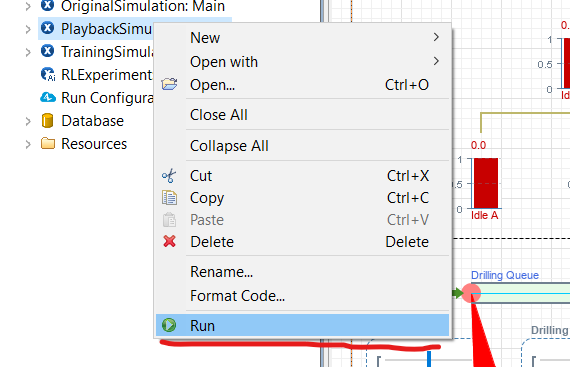Click the Drilling Queue block in the diagram
Screen dimensions: 570x367
point(520,293)
